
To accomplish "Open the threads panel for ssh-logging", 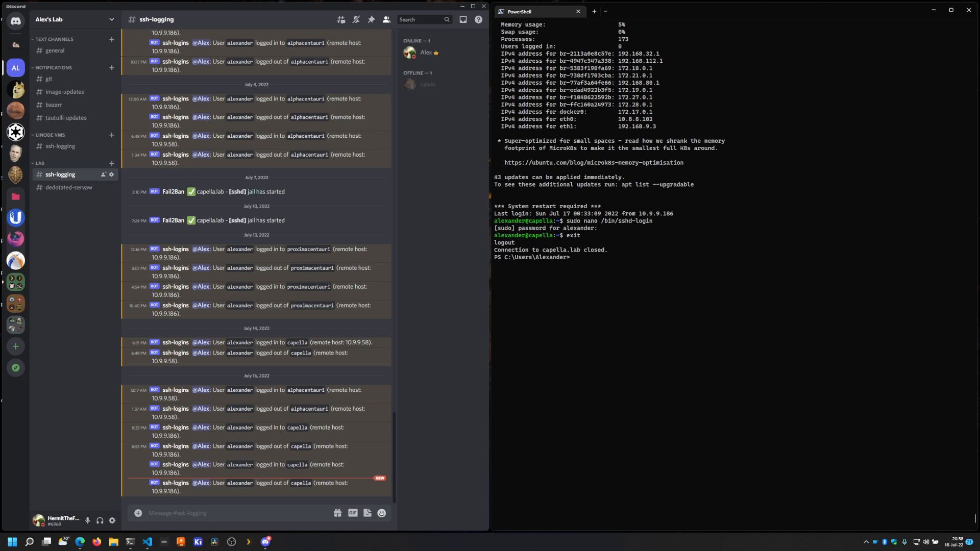I will click(341, 19).
